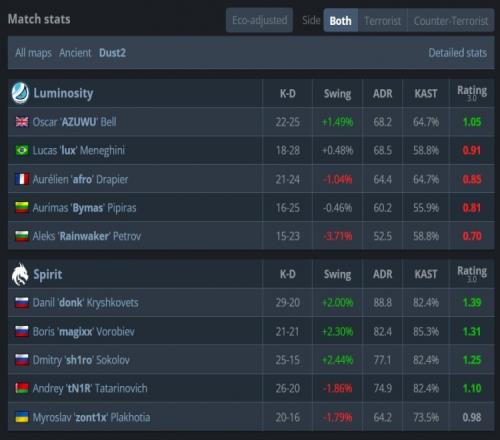This screenshot has width=500, height=440.
Task: Switch side filter to Terrorist
Action: point(382,21)
